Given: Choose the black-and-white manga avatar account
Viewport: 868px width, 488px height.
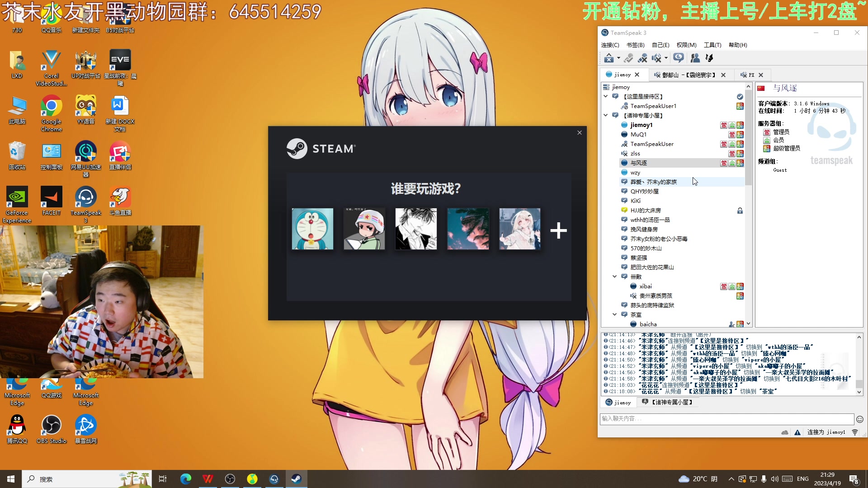Looking at the screenshot, I should point(416,229).
